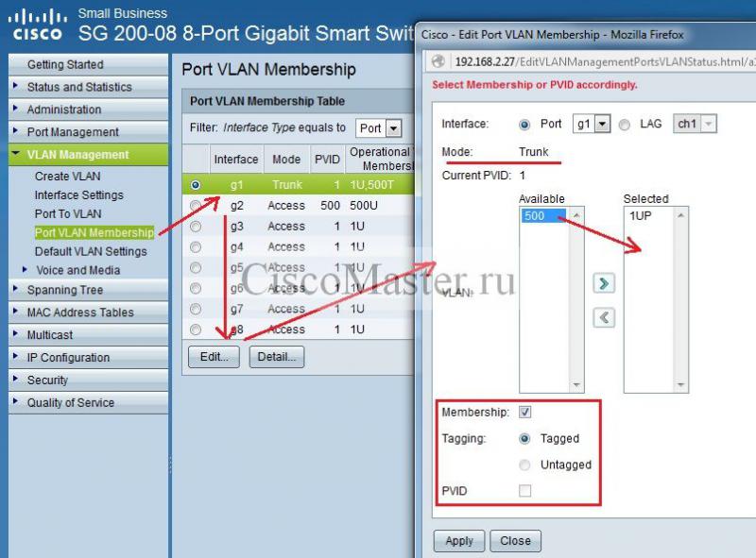The image size is (756, 558).
Task: Enable the PVID checkbox
Action: click(525, 491)
